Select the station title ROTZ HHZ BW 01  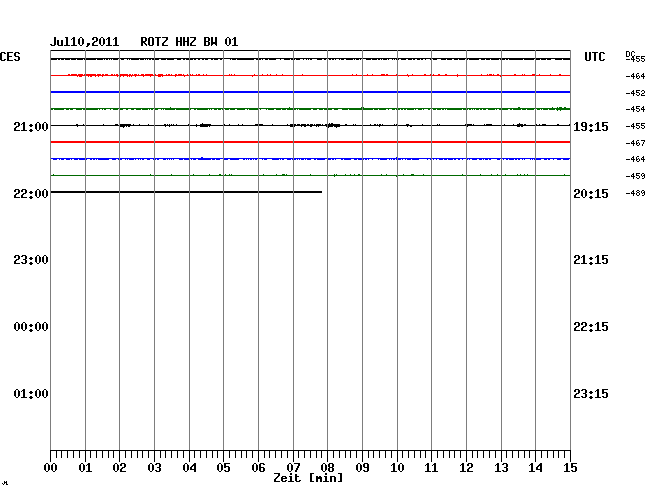[x=189, y=42]
